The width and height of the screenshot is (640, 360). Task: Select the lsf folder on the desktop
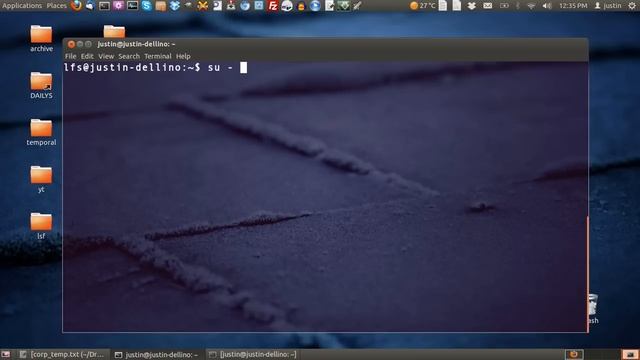(x=41, y=226)
